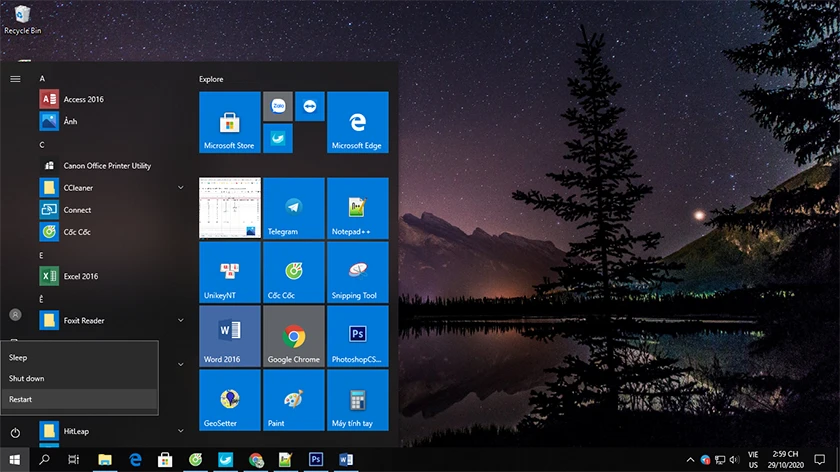Open the PhotoshopCS tile
Image resolution: width=840 pixels, height=472 pixels.
coord(358,336)
